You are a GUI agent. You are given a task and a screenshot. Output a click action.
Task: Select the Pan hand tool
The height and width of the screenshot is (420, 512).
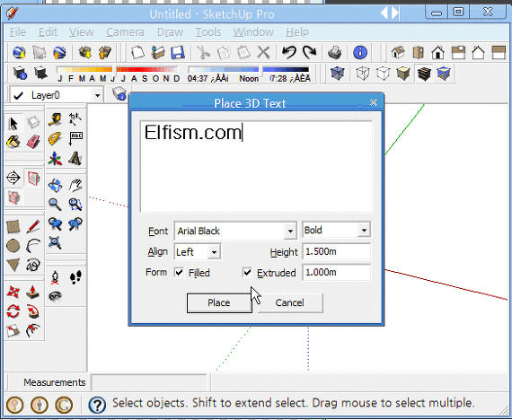pyautogui.click(x=75, y=186)
